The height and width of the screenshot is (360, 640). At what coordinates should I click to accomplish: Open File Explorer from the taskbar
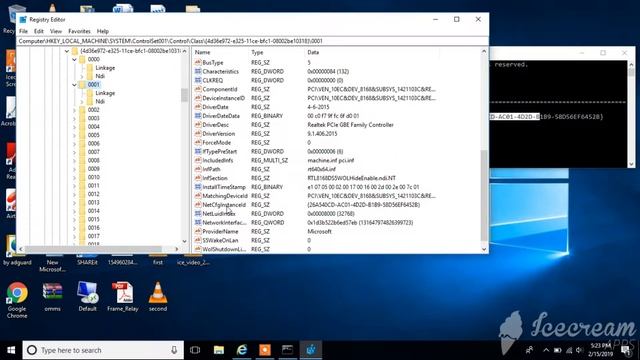[x=219, y=350]
